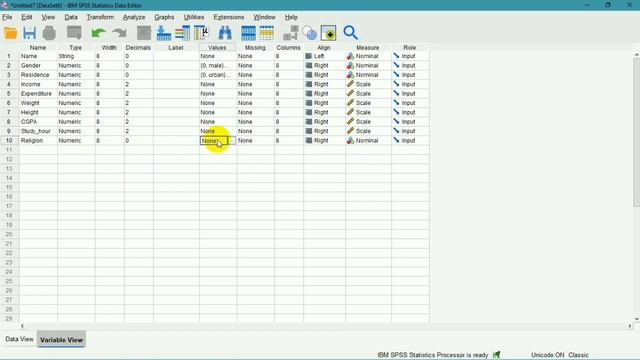Select row number 10 header

[x=9, y=140]
